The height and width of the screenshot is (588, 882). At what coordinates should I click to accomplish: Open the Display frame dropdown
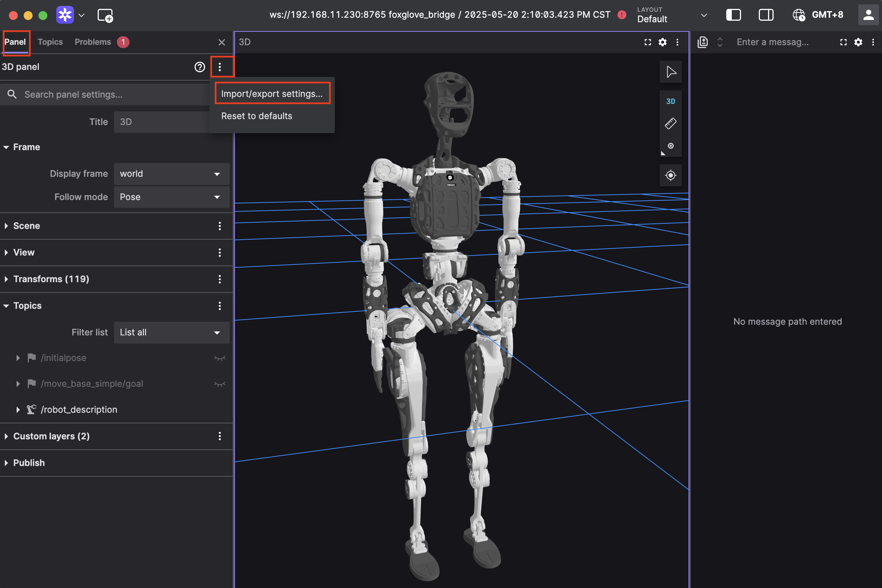[x=171, y=174]
